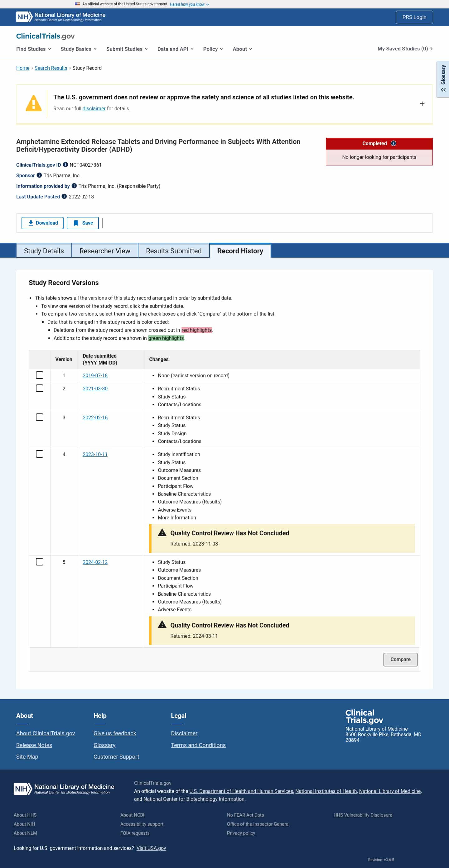Screen dimensions: 449x868
Task: Click the Visit USA.gov link
Action: (151, 848)
